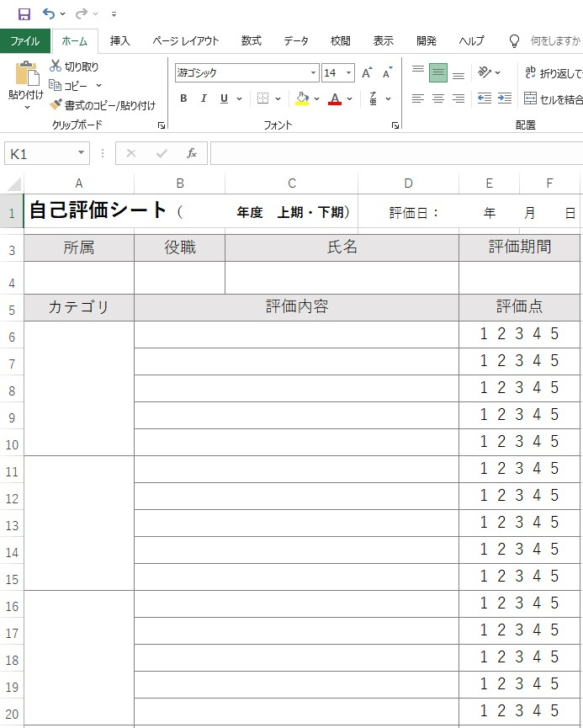Open the クリップボード dialog launcher
The height and width of the screenshot is (728, 583).
(161, 125)
